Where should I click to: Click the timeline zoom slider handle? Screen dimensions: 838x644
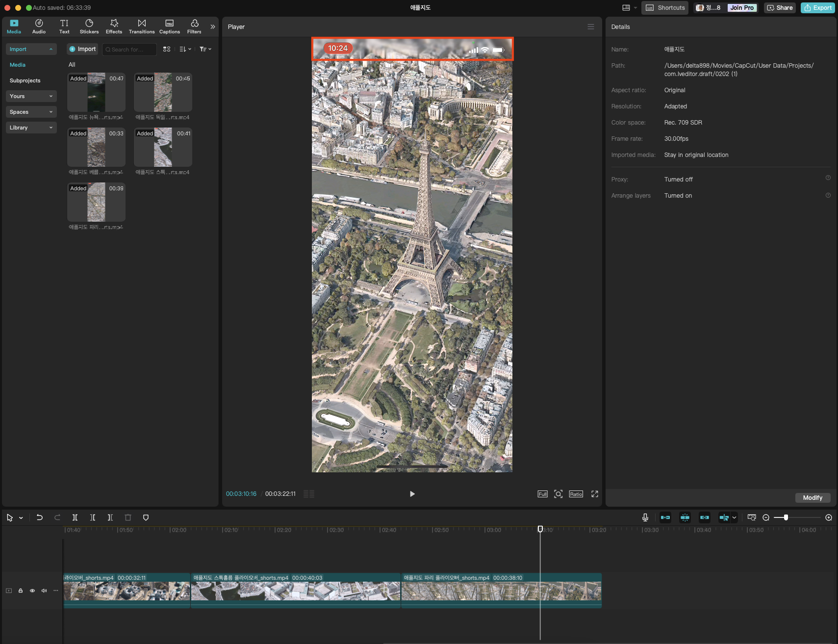[786, 517]
